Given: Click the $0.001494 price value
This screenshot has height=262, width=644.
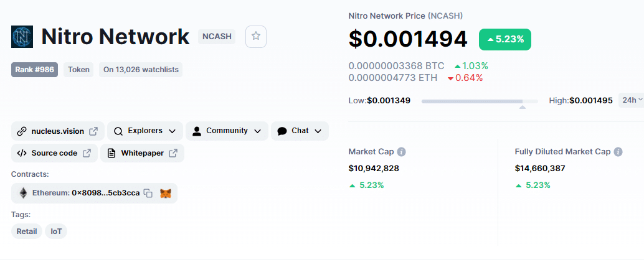Looking at the screenshot, I should coord(408,39).
